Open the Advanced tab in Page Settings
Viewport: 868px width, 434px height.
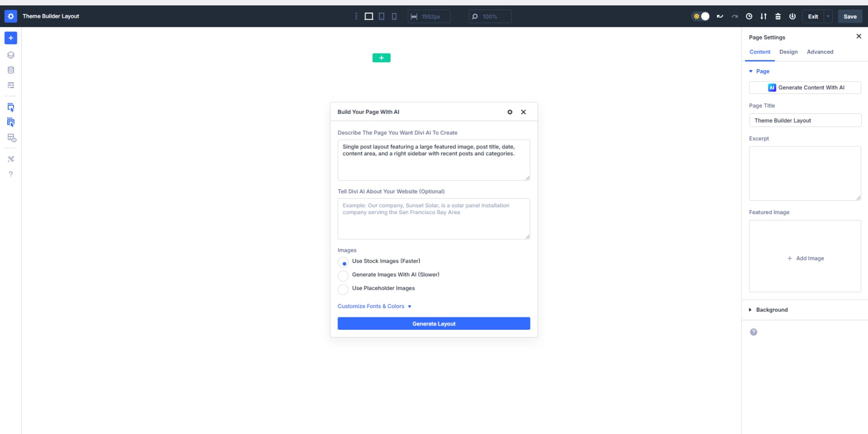click(820, 52)
